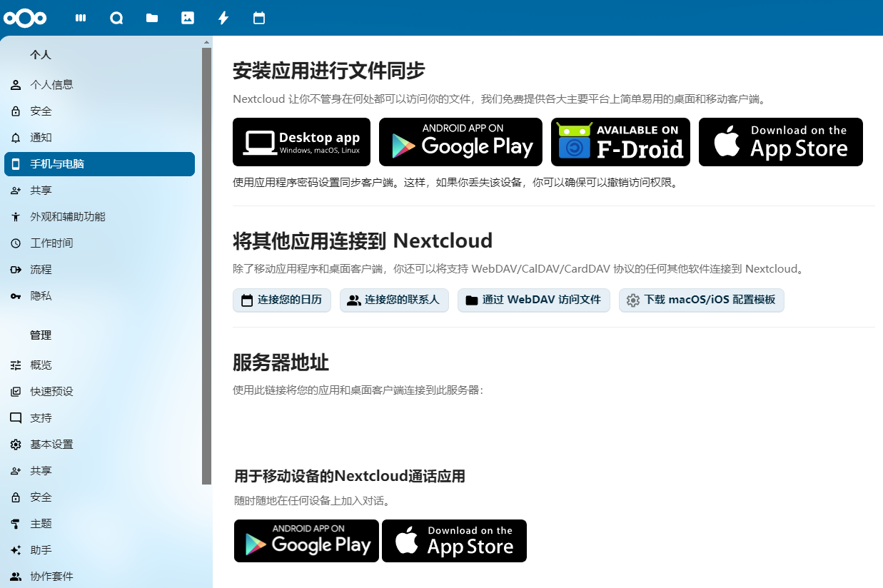Open the top App Store download badge

(780, 142)
